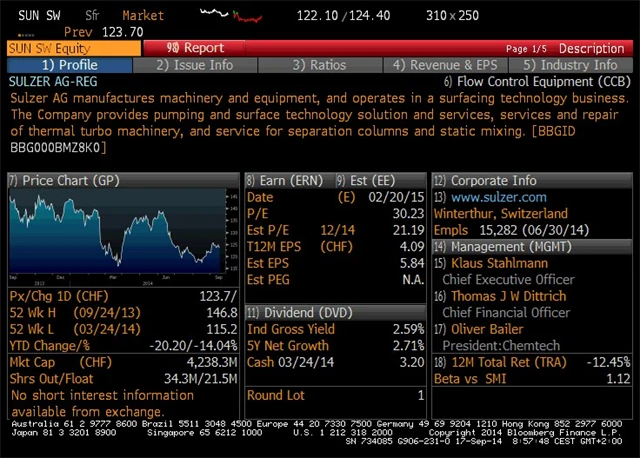This screenshot has width=640, height=458.
Task: Open 6) Flow Control Equipment (CCB) link
Action: pyautogui.click(x=537, y=82)
